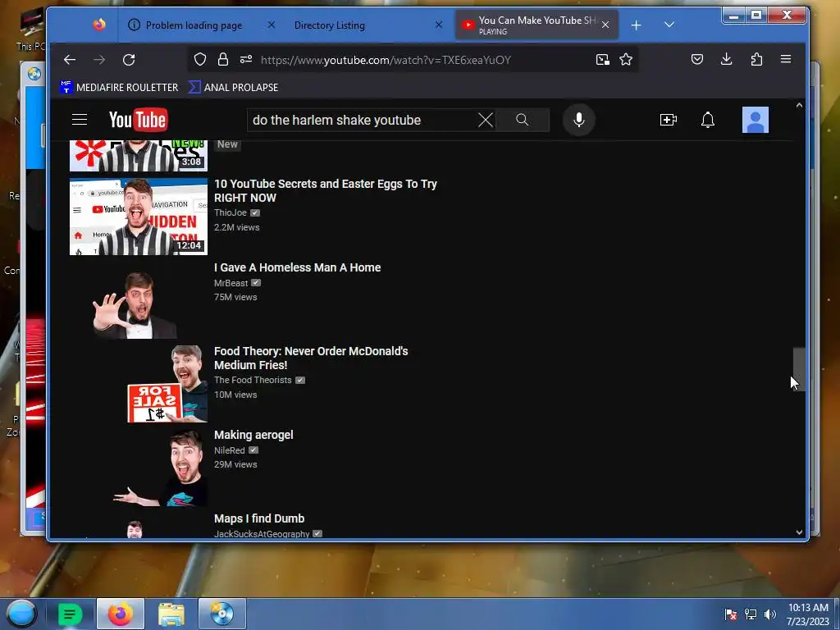Visit MrBeast channel link
Image resolution: width=840 pixels, height=630 pixels.
(x=231, y=283)
